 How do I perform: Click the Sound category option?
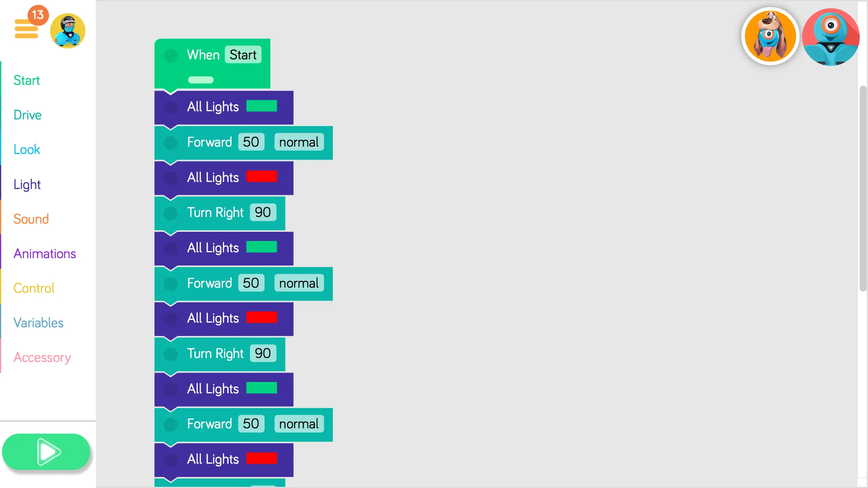(31, 219)
